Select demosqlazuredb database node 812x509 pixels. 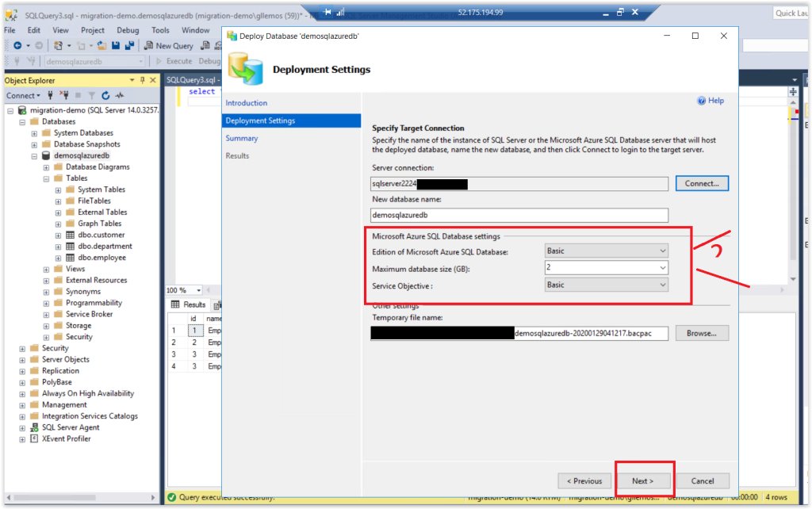click(82, 155)
